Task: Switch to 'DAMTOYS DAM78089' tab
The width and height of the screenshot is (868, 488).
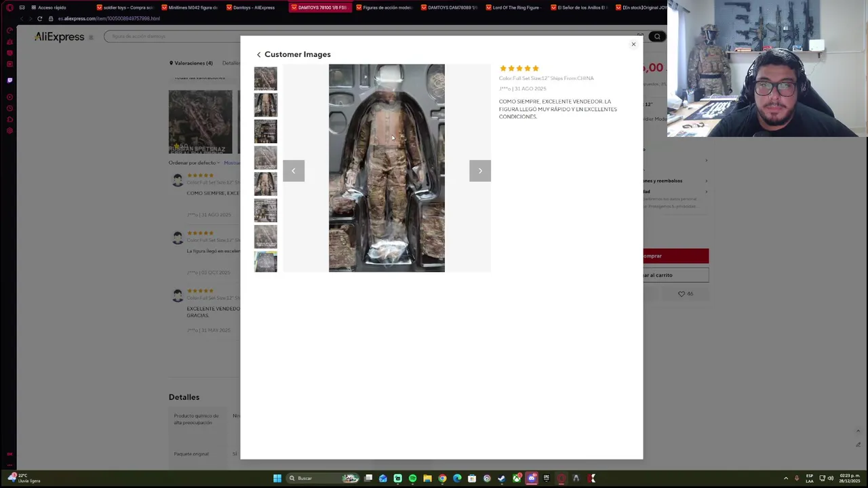Action: 450,7
